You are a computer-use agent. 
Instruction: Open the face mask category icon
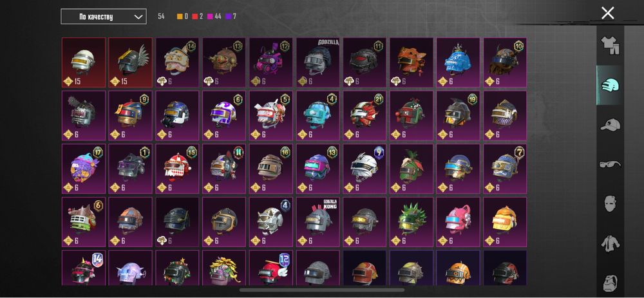pos(610,203)
